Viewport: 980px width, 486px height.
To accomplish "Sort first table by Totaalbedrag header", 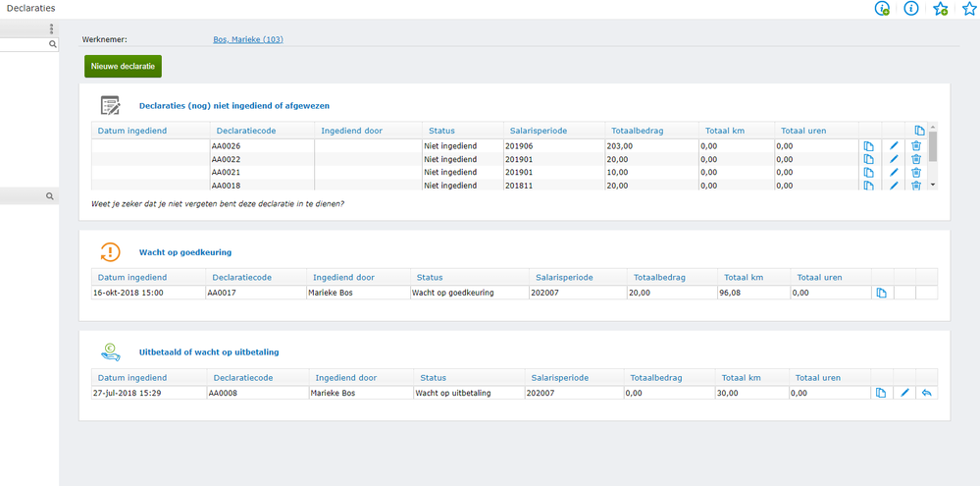I will (638, 131).
